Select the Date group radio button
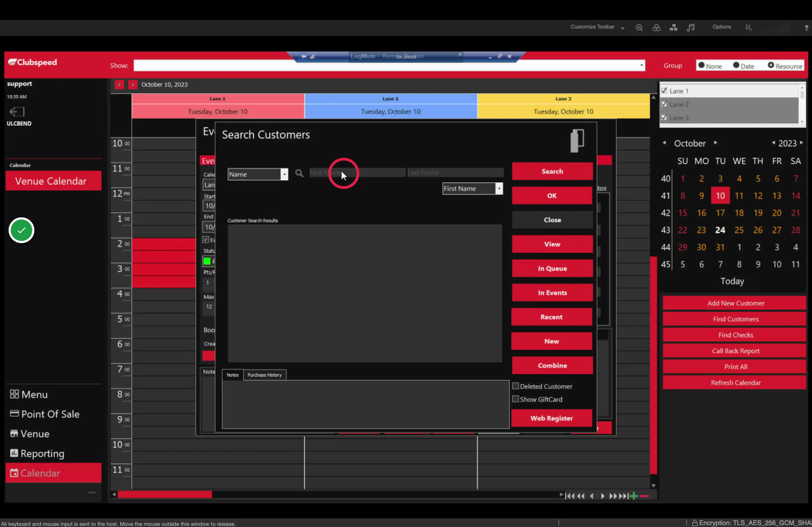This screenshot has height=527, width=812. click(736, 65)
